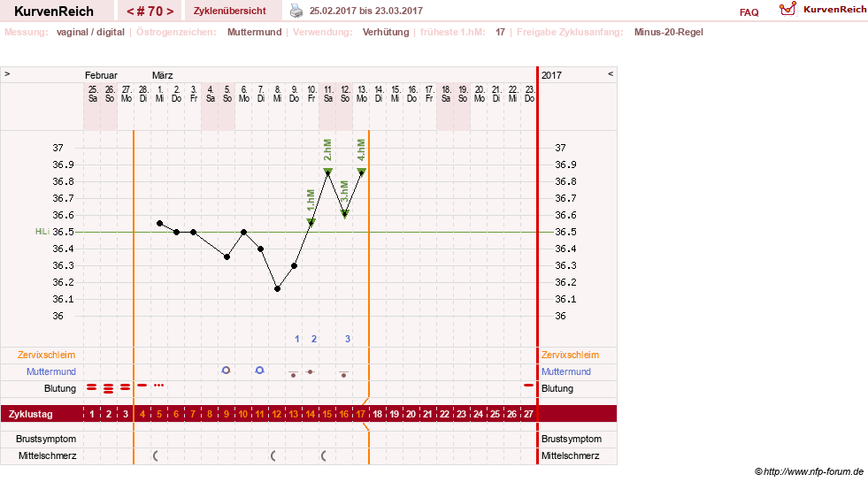This screenshot has height=482, width=868.
Task: Click the Mittelschmerz crescent on cycle day 5
Action: pos(156,455)
